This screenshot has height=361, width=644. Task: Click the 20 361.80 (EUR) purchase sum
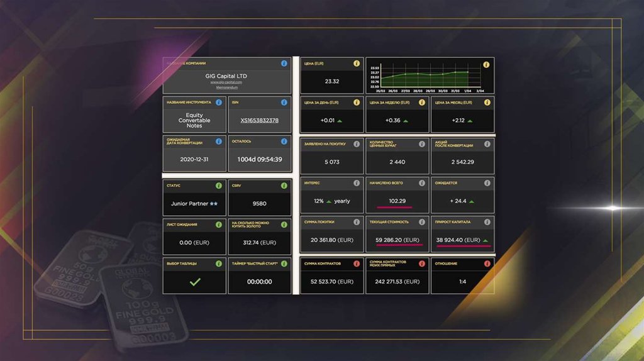click(x=332, y=240)
